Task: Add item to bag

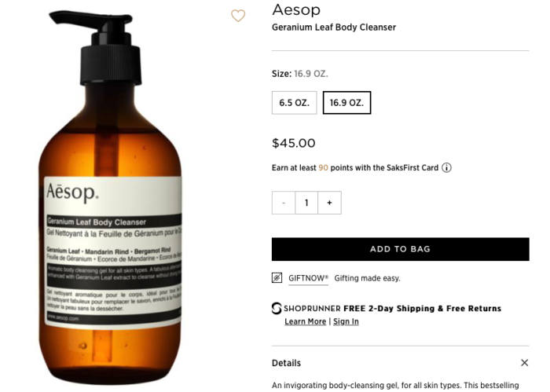Action: click(x=400, y=249)
